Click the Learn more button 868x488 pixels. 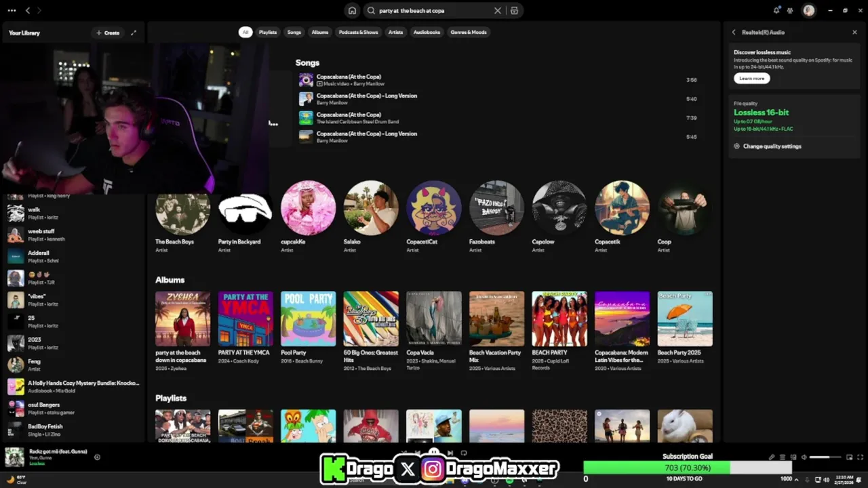pos(751,79)
